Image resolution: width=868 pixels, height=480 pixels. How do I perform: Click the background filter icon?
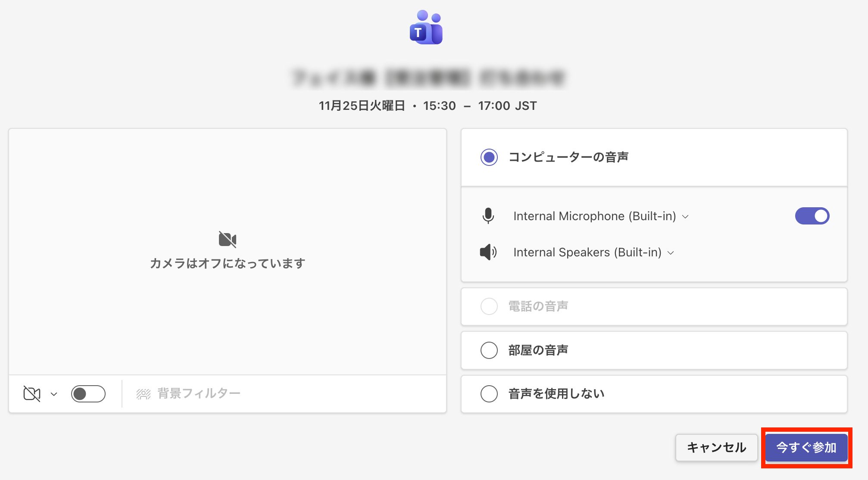click(x=144, y=394)
